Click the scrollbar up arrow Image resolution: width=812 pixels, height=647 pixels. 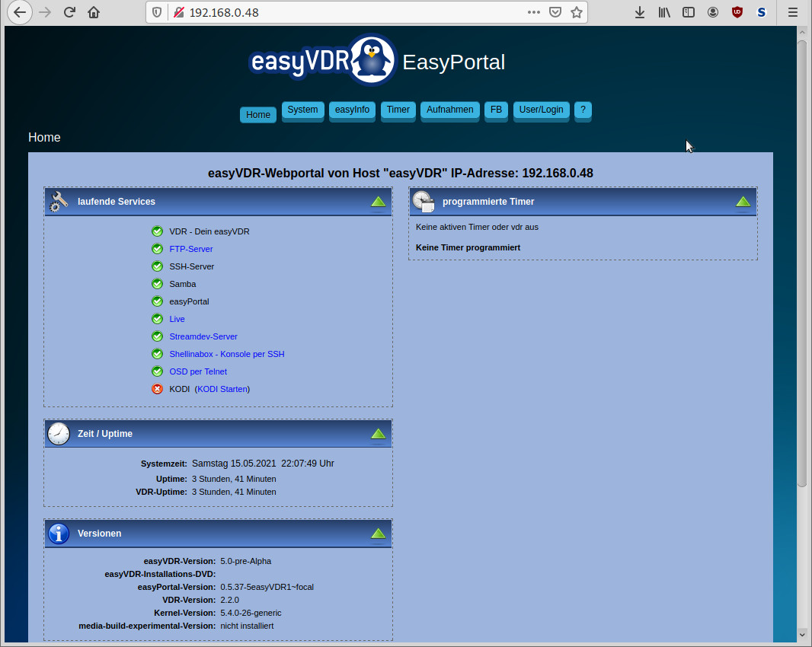[x=802, y=31]
